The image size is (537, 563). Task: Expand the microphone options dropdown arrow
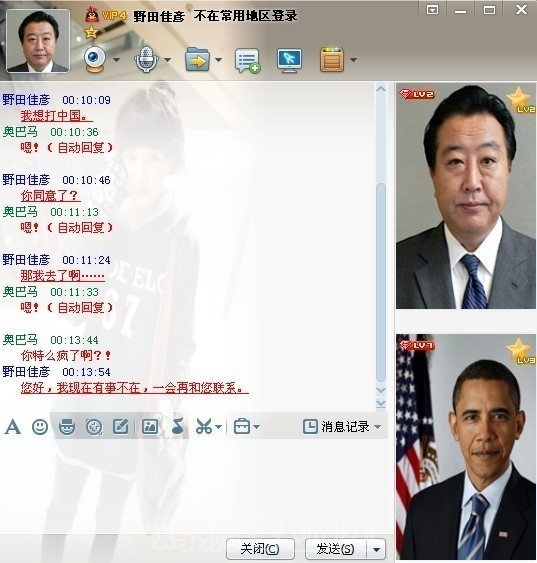pyautogui.click(x=167, y=60)
